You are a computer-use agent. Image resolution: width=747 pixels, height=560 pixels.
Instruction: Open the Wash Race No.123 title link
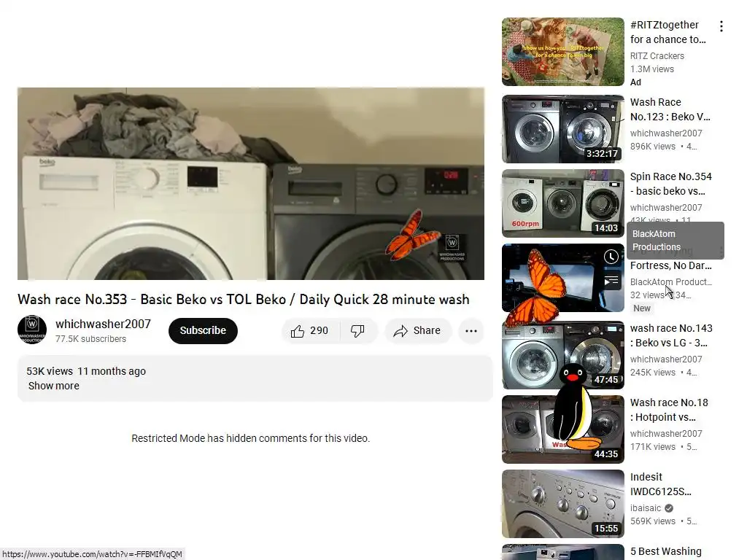(670, 109)
